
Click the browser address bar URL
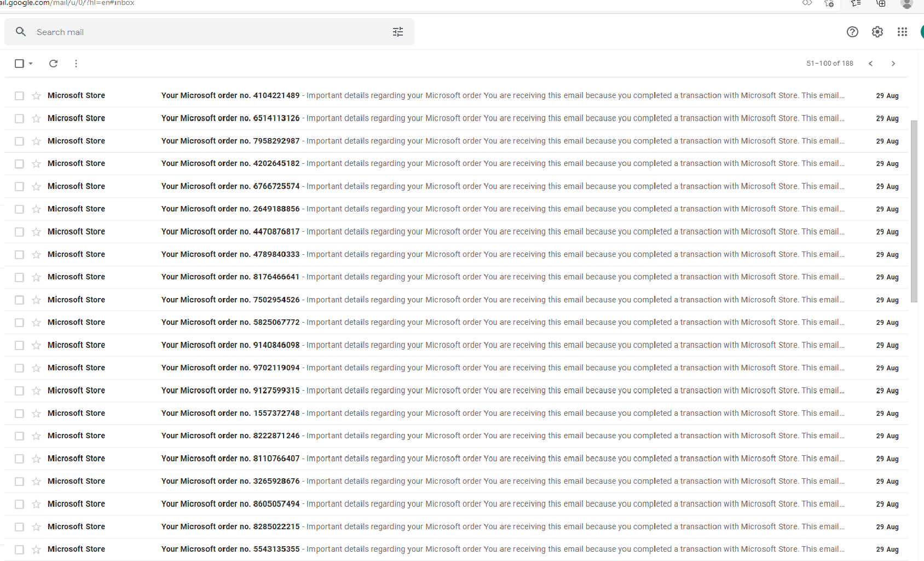tap(67, 3)
